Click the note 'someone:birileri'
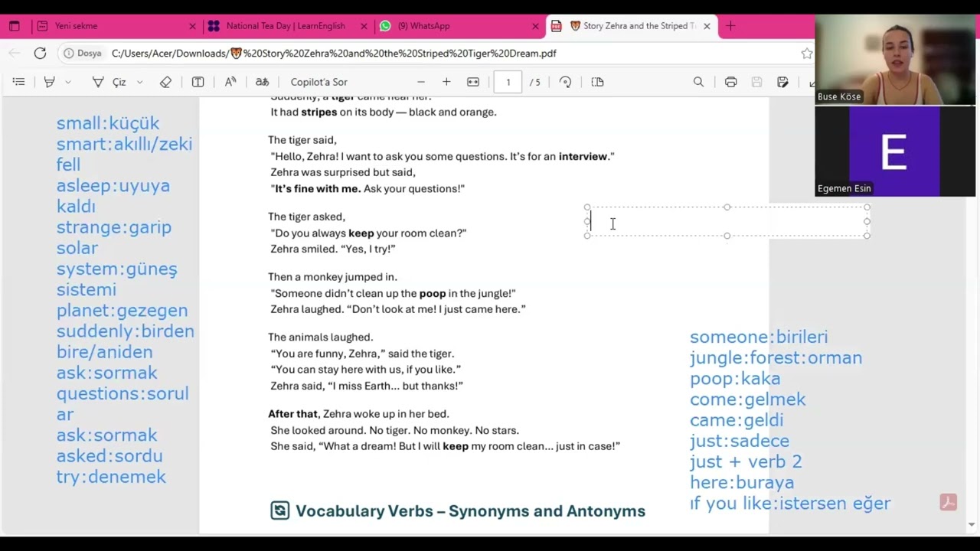This screenshot has height=551, width=980. point(759,337)
